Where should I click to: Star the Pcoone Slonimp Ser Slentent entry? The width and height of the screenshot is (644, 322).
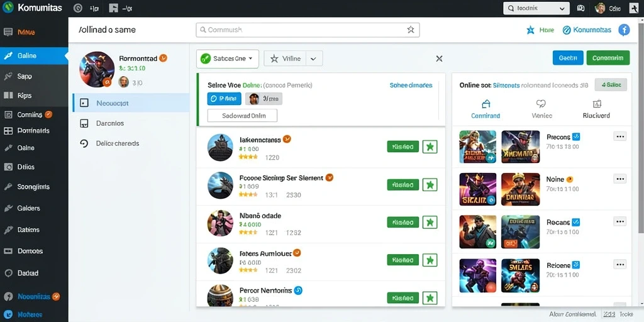430,184
